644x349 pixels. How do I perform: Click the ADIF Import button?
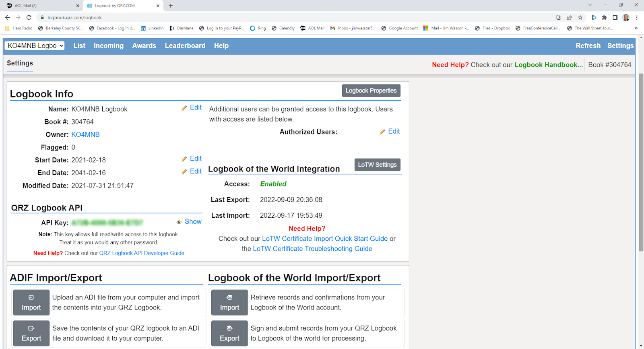click(31, 303)
